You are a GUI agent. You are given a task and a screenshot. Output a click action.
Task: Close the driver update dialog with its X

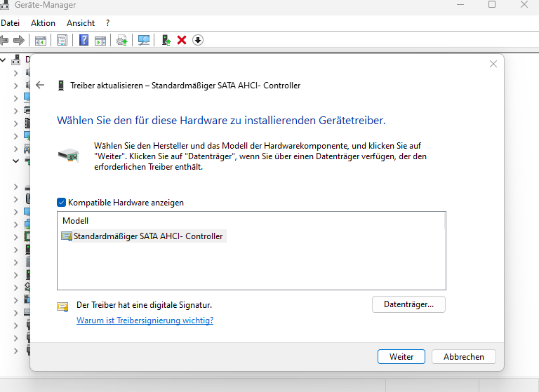coord(493,64)
